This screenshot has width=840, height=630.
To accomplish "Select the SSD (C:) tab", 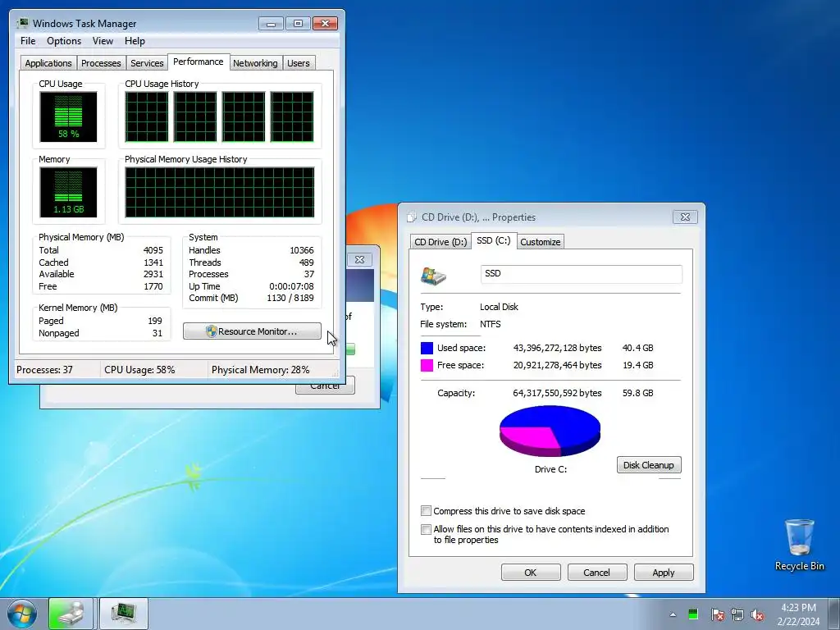I will (493, 240).
